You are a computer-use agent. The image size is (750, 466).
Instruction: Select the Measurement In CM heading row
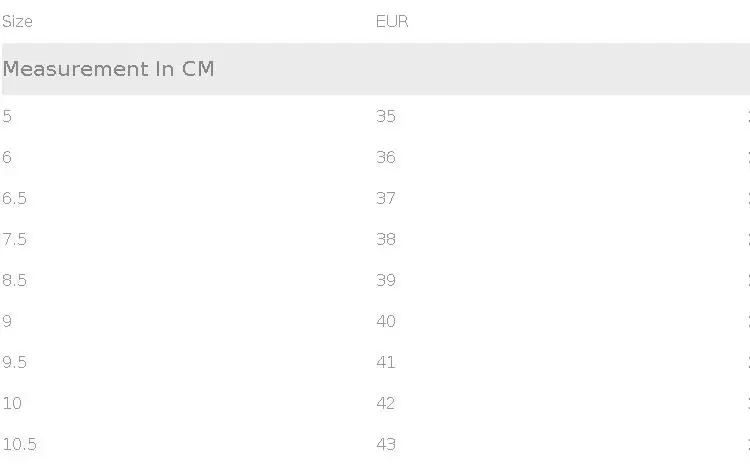coord(108,69)
